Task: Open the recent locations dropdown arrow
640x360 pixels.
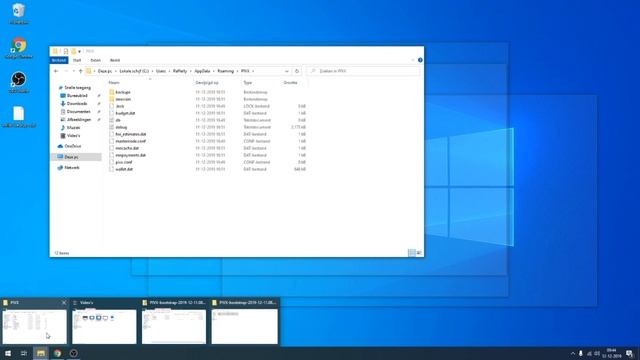Action: coord(73,71)
